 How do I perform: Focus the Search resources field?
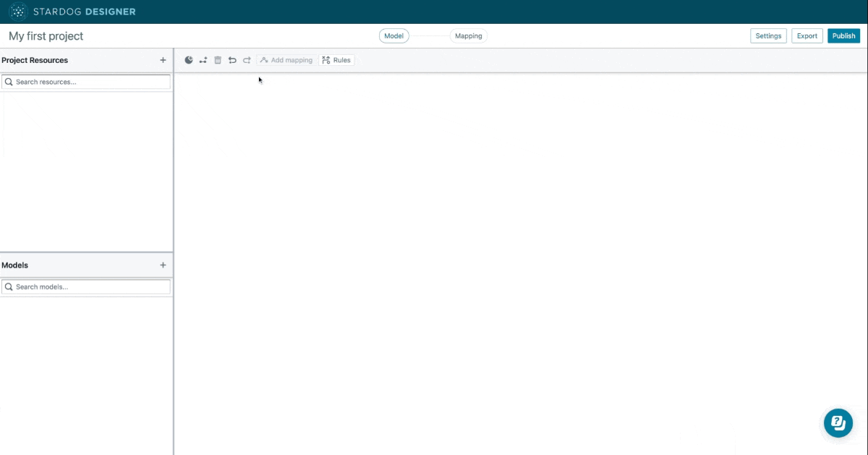tap(91, 82)
